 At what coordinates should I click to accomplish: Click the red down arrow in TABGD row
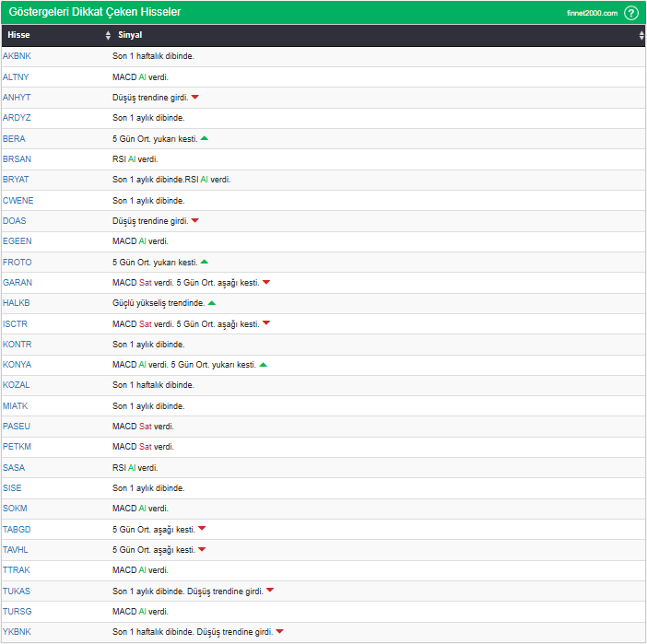pyautogui.click(x=202, y=529)
